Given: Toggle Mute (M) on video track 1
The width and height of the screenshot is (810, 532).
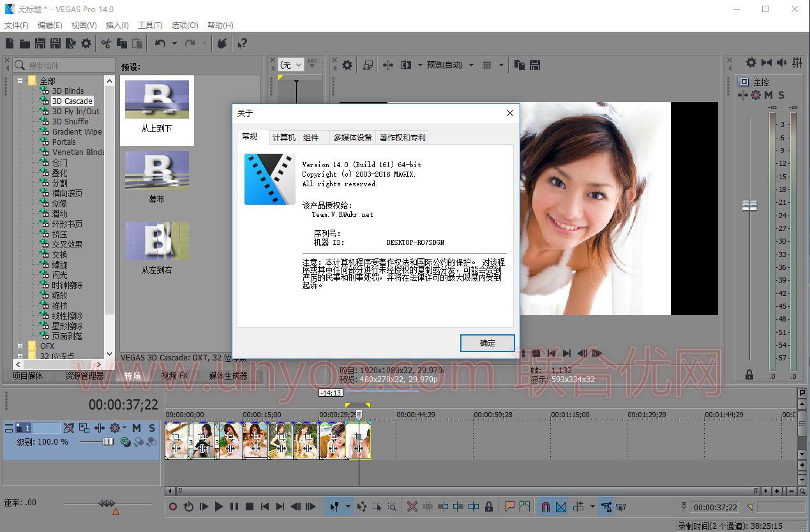Looking at the screenshot, I should pos(137,428).
